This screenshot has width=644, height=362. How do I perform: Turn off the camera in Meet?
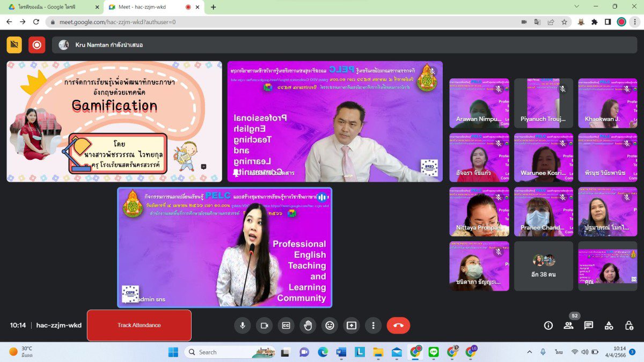(x=264, y=325)
